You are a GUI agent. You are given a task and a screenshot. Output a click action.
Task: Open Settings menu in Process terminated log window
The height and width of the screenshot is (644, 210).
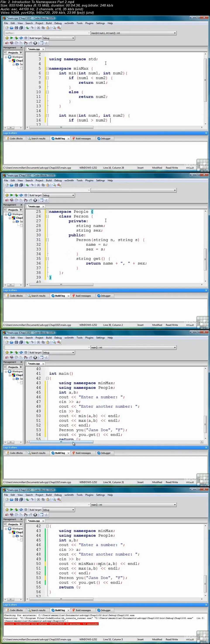[x=100, y=495]
